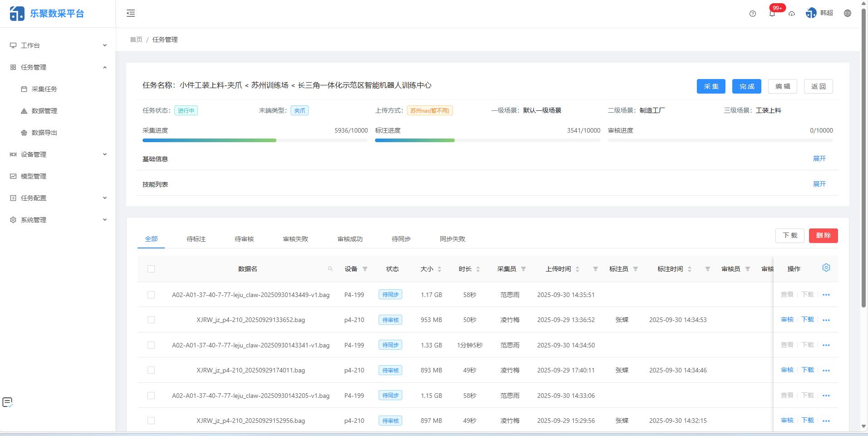Expand the 技能列表 section

coord(819,184)
